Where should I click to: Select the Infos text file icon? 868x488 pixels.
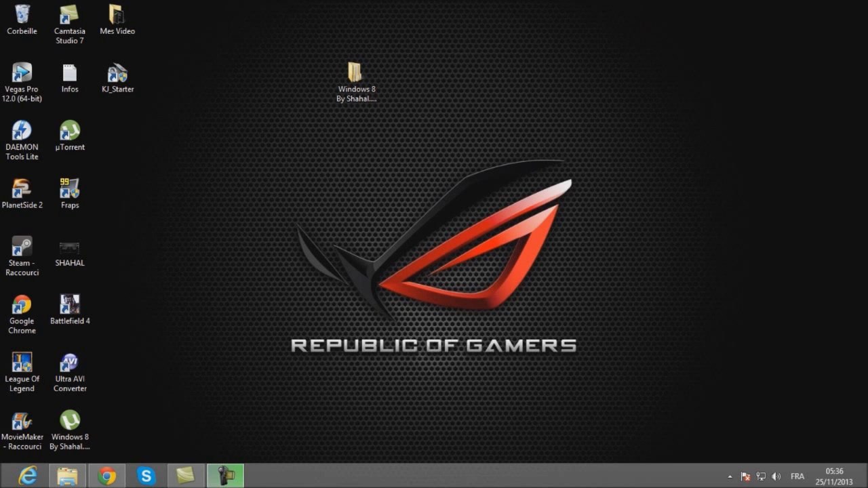click(70, 78)
